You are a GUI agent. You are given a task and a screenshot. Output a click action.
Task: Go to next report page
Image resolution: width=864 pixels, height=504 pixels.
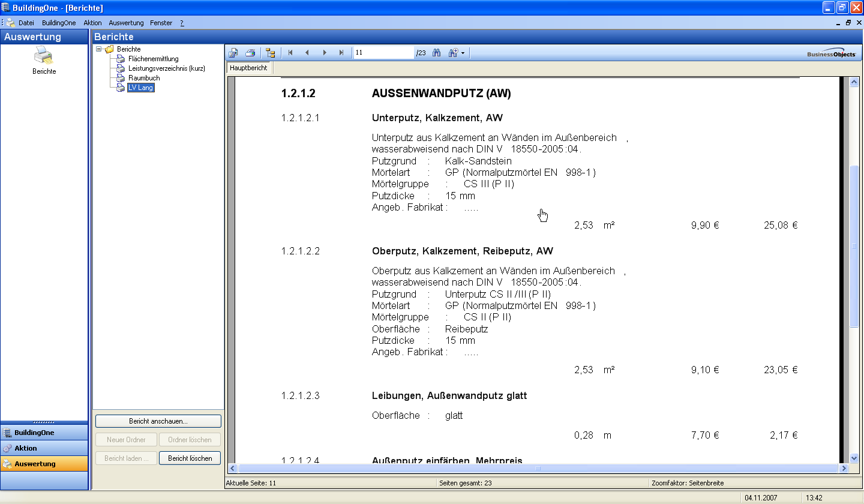[x=325, y=53]
